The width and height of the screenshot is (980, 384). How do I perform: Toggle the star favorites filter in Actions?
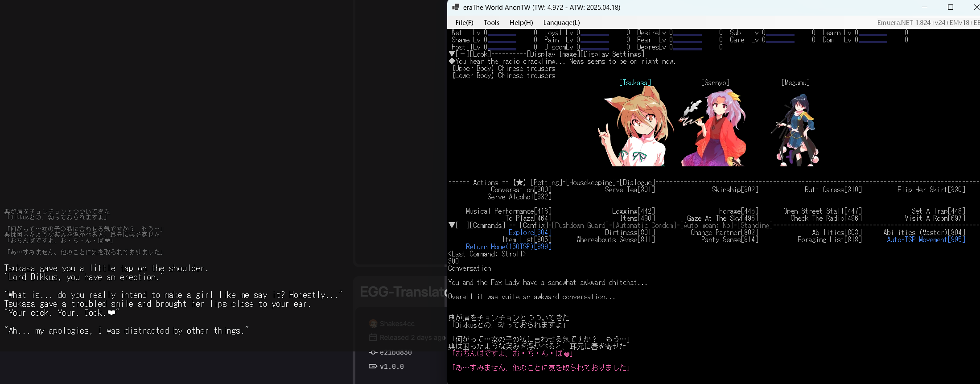pos(519,183)
